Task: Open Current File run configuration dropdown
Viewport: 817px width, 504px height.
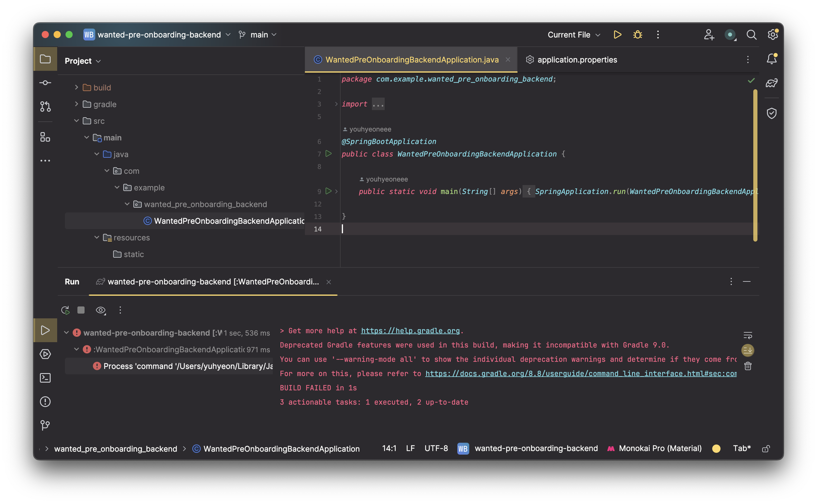Action: [574, 35]
